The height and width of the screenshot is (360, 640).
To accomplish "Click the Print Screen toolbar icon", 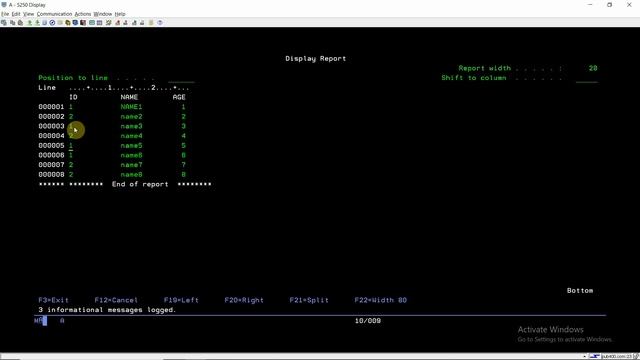I will point(4,23).
